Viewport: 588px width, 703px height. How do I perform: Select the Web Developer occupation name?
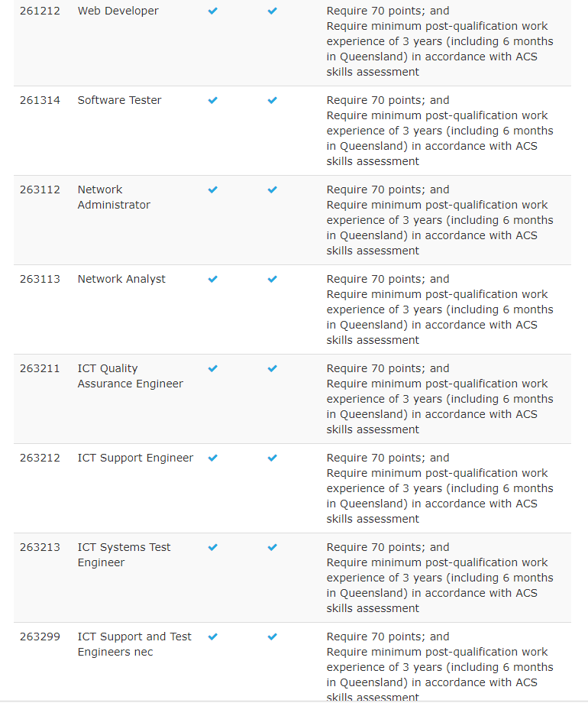coord(118,11)
